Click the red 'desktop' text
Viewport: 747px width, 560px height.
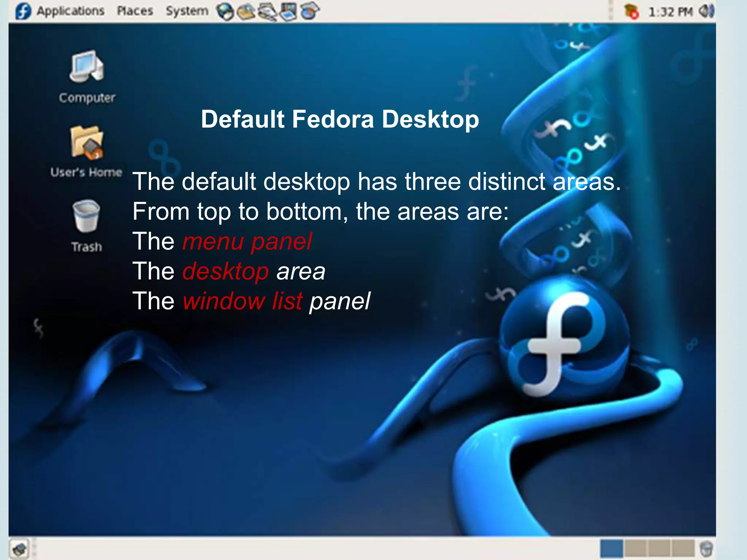pyautogui.click(x=225, y=272)
